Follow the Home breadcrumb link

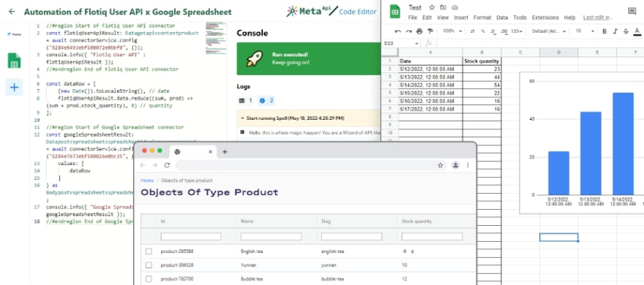pos(147,180)
